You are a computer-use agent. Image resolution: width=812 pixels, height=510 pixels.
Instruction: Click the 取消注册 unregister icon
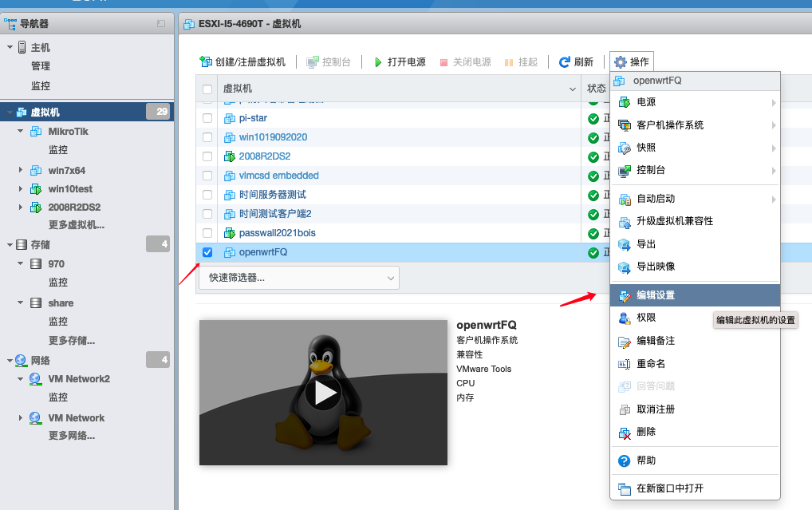click(625, 410)
